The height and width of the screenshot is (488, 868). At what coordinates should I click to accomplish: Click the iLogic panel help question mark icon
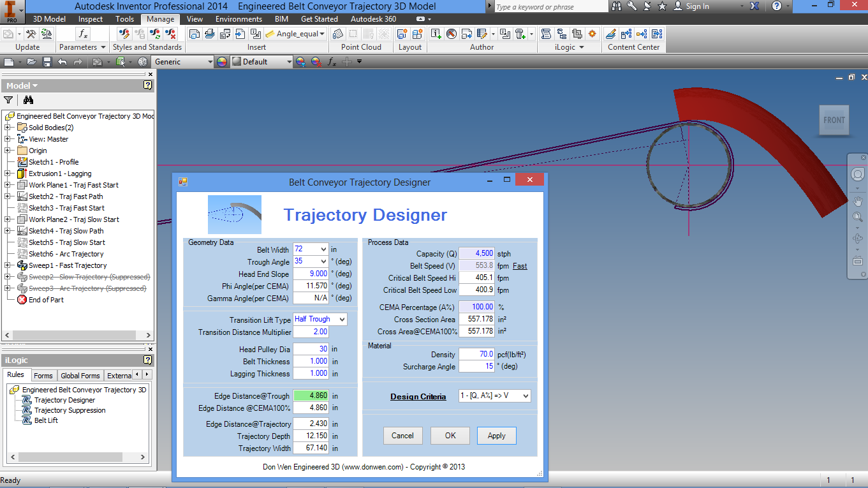(x=148, y=360)
